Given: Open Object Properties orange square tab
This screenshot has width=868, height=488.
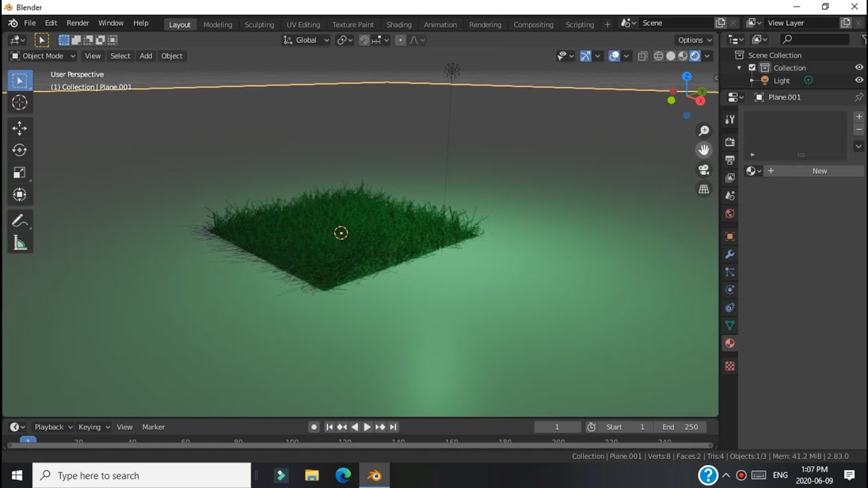Looking at the screenshot, I should tap(730, 237).
